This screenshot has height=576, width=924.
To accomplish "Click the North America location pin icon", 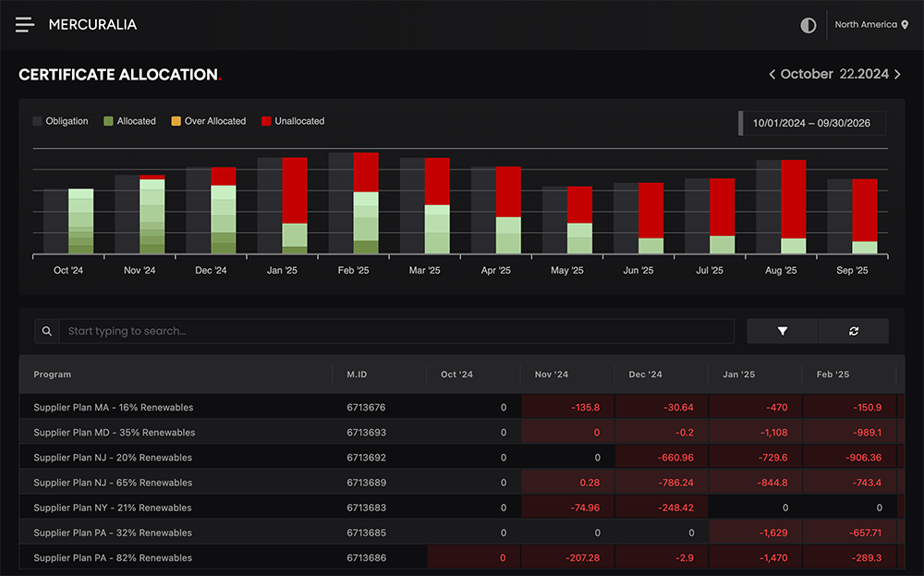I will click(x=906, y=25).
